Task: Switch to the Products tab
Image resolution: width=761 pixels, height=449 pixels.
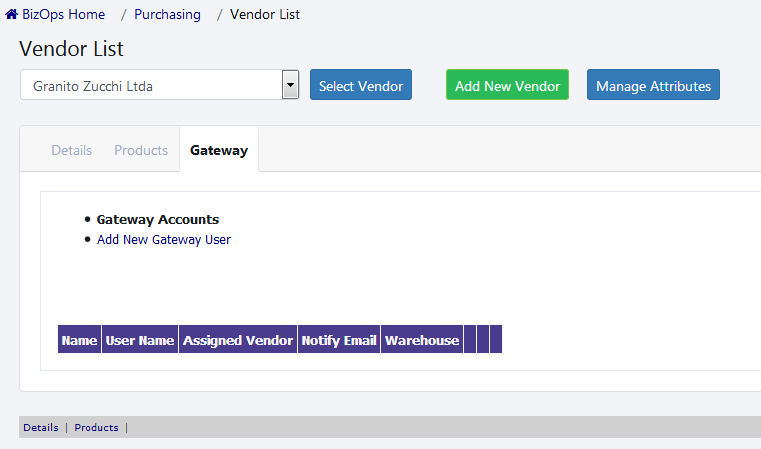Action: click(x=141, y=150)
